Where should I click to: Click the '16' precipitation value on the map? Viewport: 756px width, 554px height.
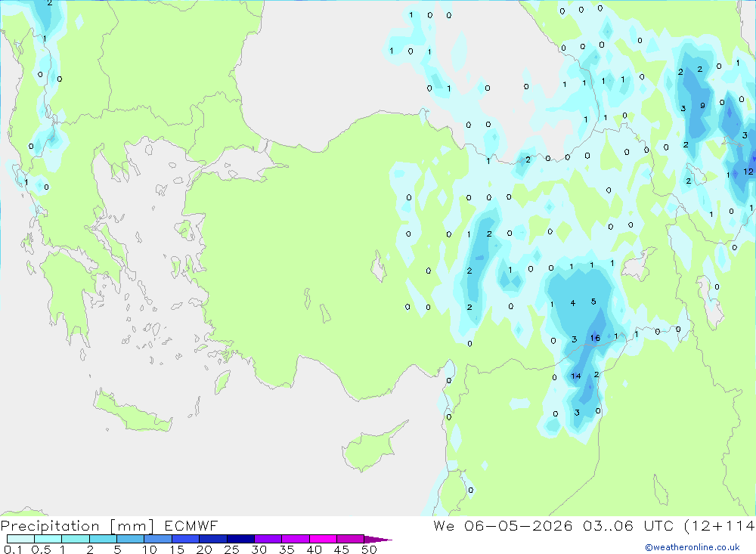595,338
